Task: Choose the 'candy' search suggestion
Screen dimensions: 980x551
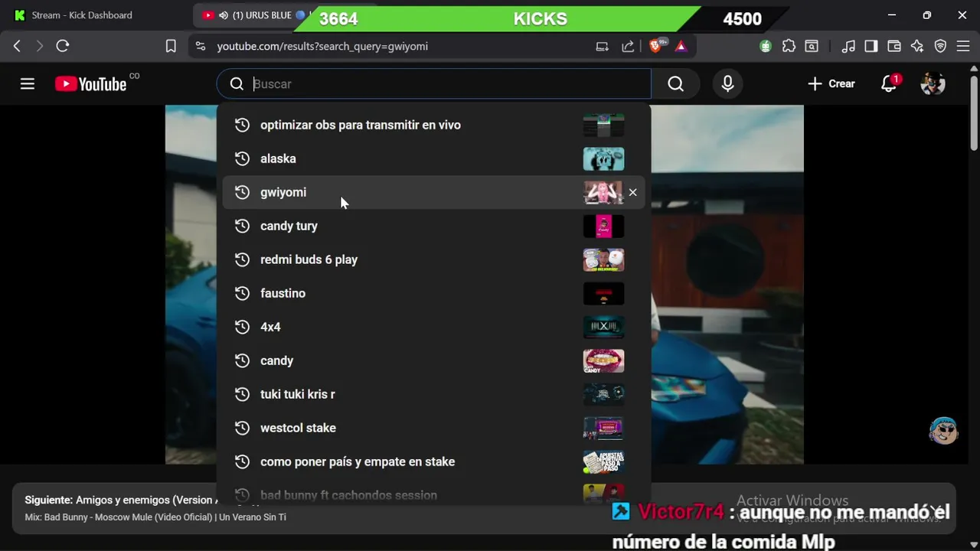Action: click(x=433, y=360)
